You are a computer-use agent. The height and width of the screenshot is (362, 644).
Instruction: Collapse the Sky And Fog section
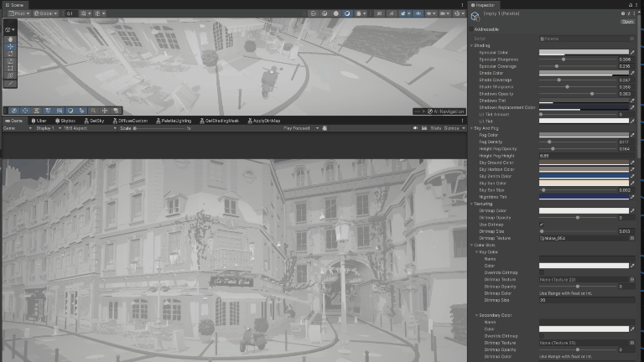(471, 128)
